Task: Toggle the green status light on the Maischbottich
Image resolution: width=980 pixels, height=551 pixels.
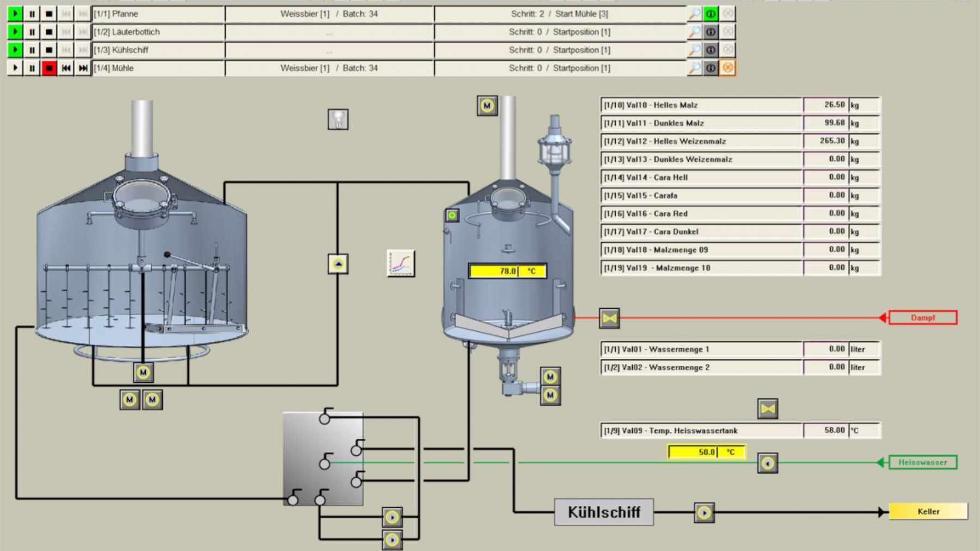Action: click(x=452, y=216)
